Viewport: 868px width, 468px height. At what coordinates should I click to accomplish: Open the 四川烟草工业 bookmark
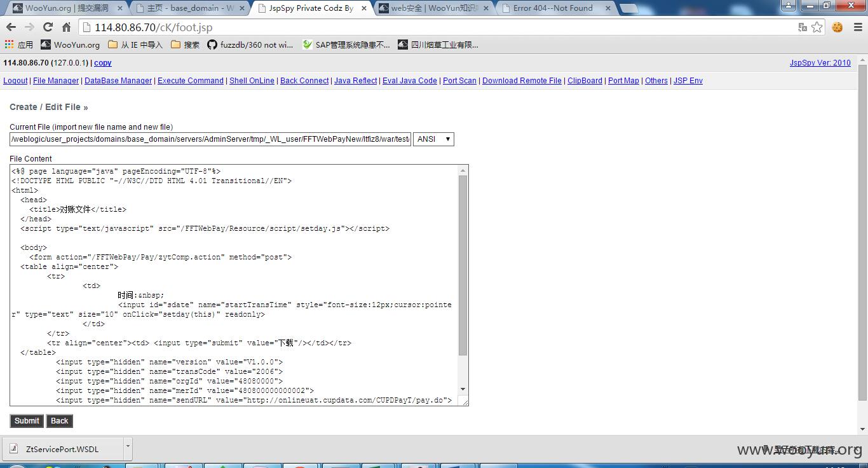(x=438, y=45)
